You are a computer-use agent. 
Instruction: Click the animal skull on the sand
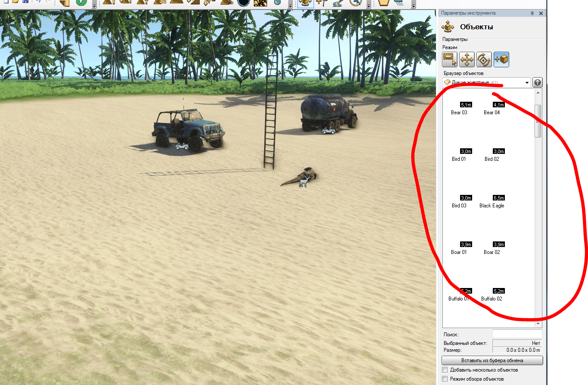(299, 177)
